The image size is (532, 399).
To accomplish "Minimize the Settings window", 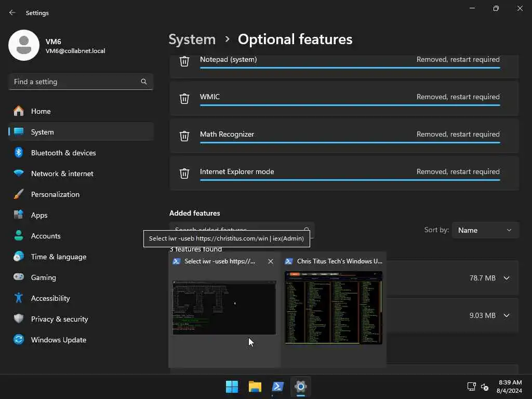I will [472, 8].
